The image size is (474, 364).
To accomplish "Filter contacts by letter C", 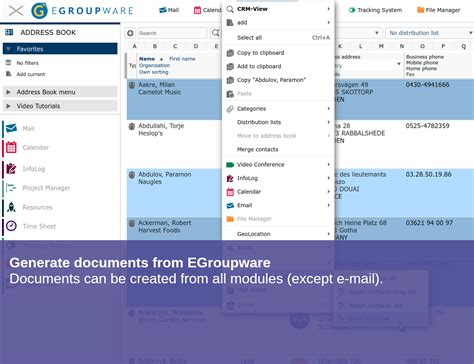I will click(175, 46).
